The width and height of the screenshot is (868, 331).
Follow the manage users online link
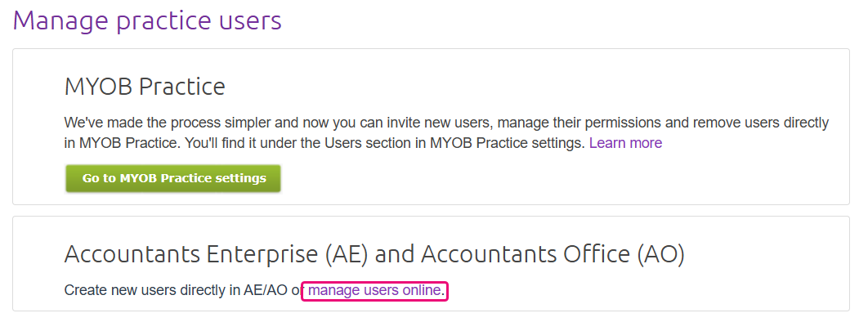tap(374, 290)
